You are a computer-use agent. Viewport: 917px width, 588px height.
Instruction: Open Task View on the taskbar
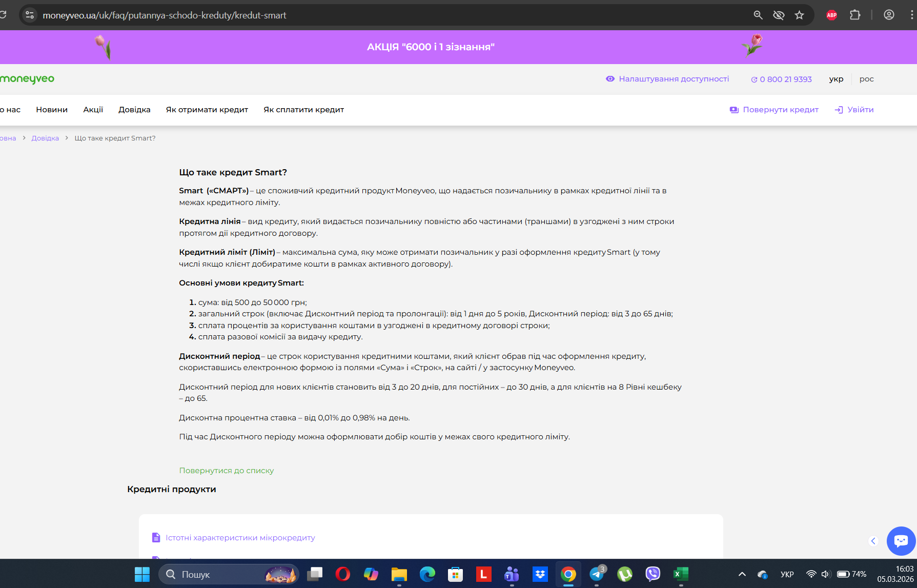click(x=315, y=574)
